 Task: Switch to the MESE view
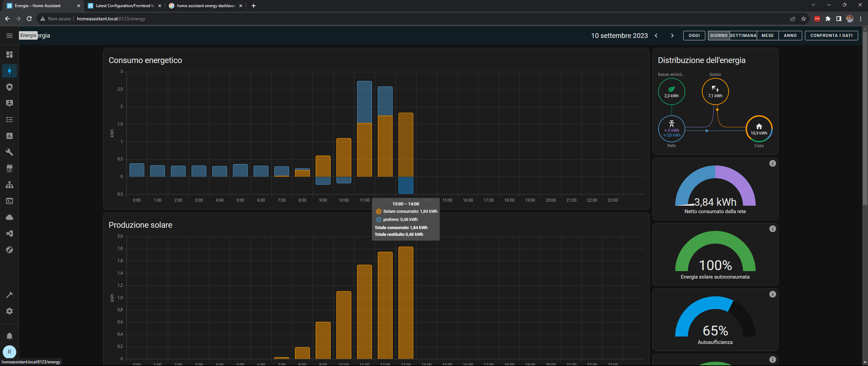click(x=768, y=35)
